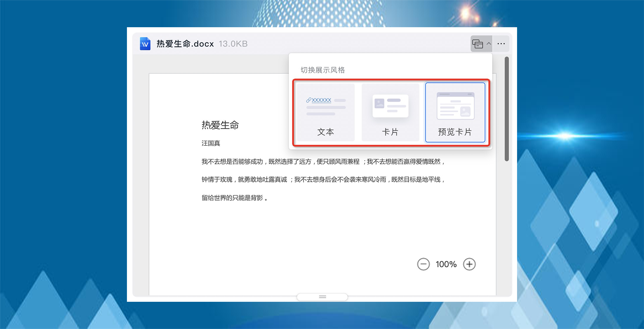Open the display style switcher icon

[x=478, y=43]
